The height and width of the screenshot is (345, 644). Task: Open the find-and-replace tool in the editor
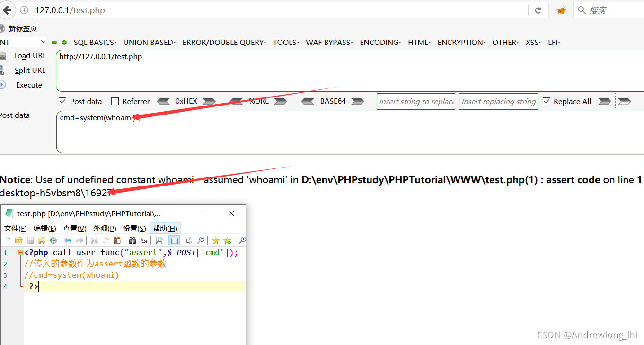[x=144, y=240]
